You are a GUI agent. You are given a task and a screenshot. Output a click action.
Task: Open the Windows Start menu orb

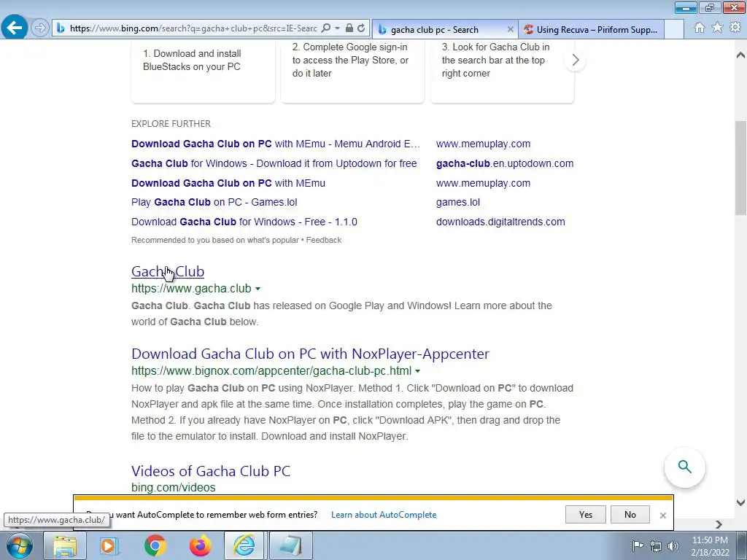coord(19,545)
